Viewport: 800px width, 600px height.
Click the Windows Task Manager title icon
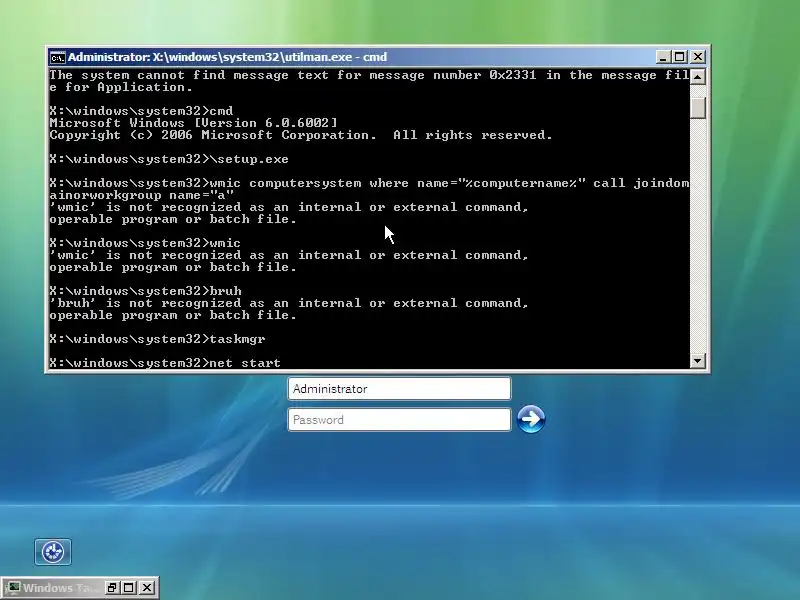[13, 588]
